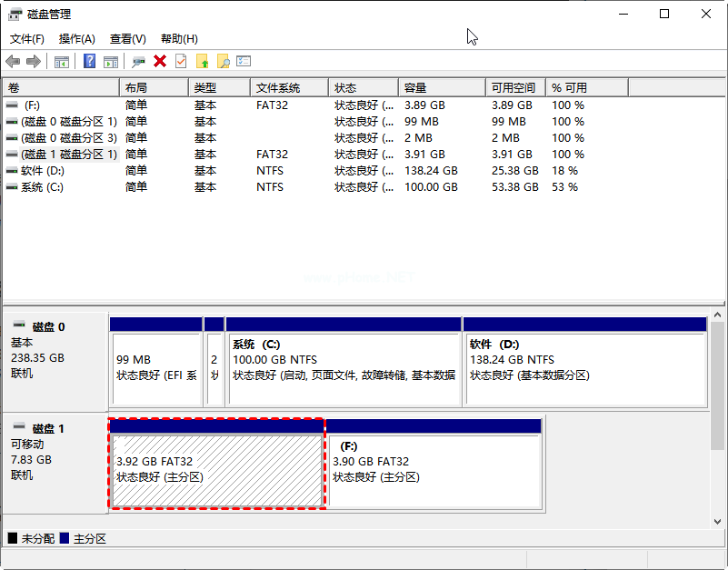Select the (F:) 3.90 GB FAT32 partition

434,469
